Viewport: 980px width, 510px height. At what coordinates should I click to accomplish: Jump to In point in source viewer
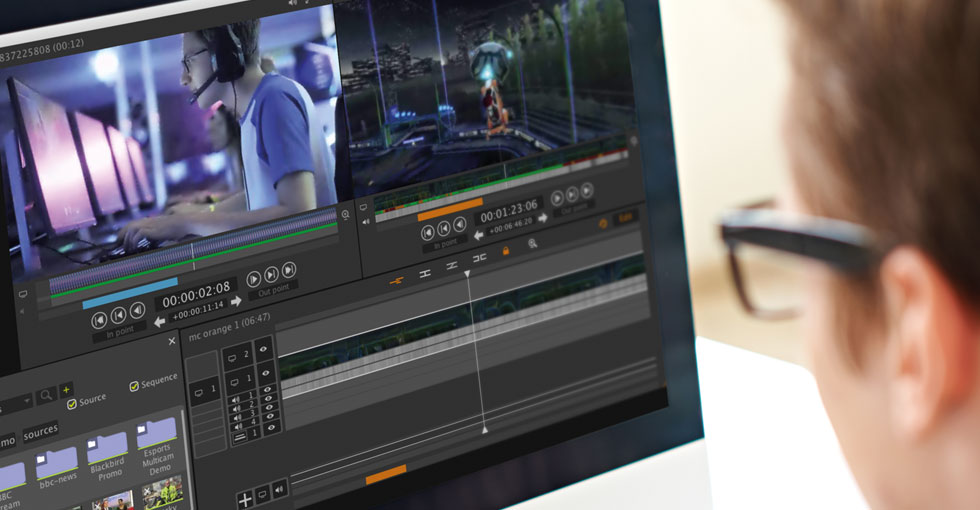(99, 321)
